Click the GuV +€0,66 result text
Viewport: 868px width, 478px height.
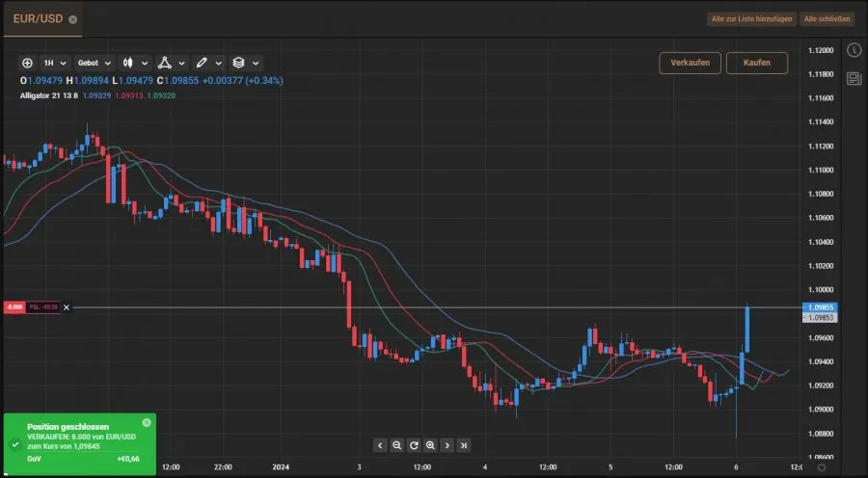pos(83,459)
